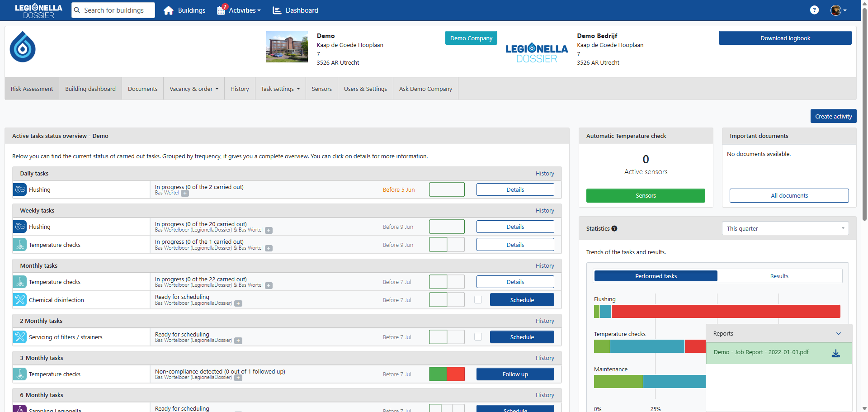The width and height of the screenshot is (868, 412).
Task: Click the help question mark icon
Action: [x=814, y=10]
